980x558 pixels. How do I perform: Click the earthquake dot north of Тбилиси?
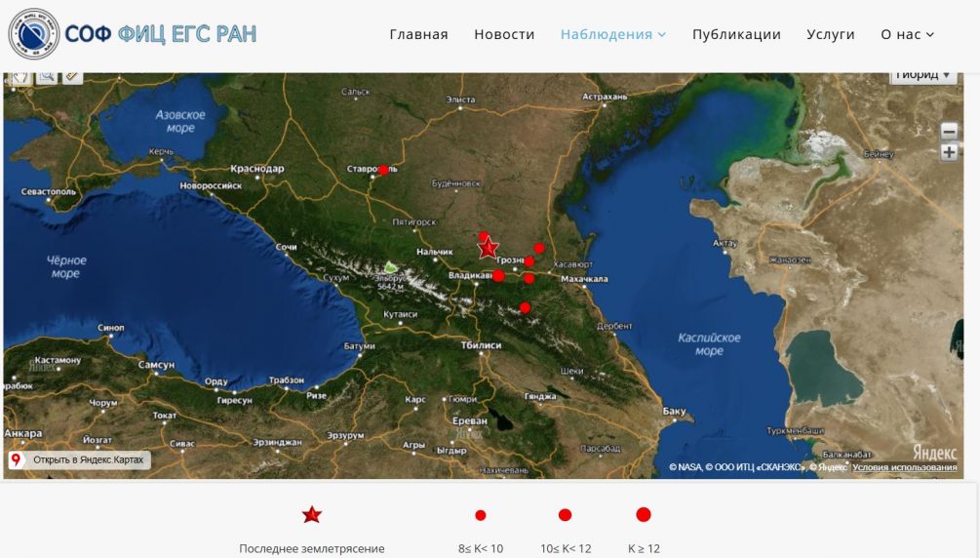tap(525, 307)
